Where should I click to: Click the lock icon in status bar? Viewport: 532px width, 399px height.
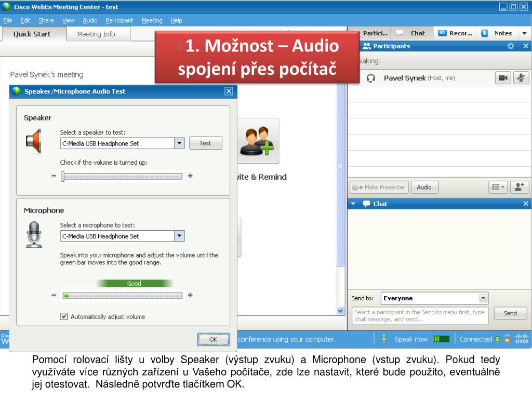click(x=507, y=338)
